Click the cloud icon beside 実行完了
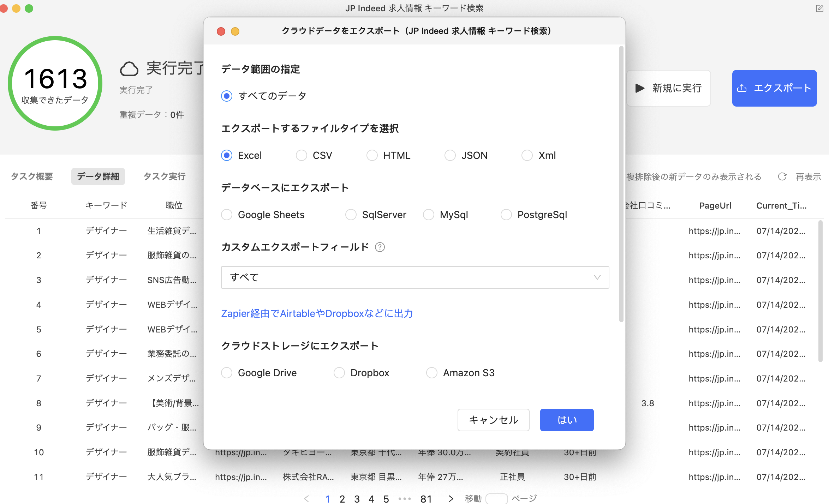This screenshot has height=504, width=829. [129, 69]
